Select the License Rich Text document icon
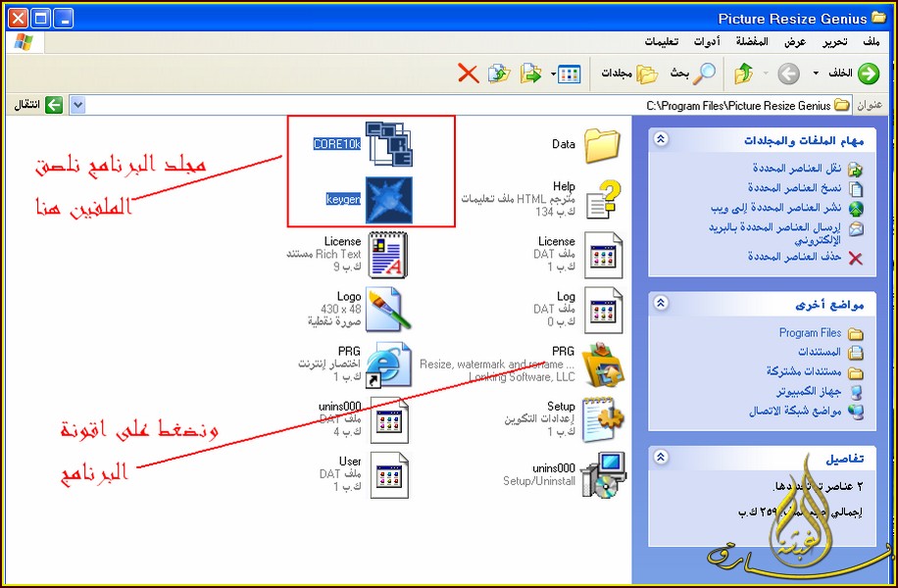898x588 pixels. [388, 255]
